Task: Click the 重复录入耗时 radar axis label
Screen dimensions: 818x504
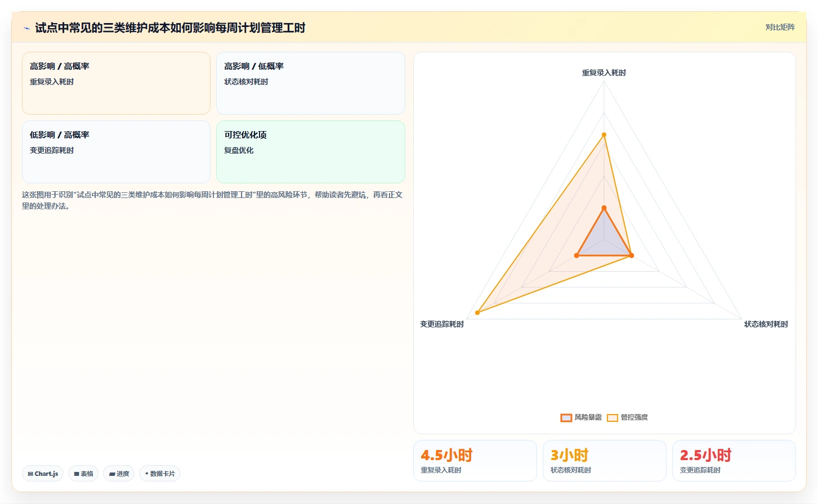Action: tap(604, 73)
